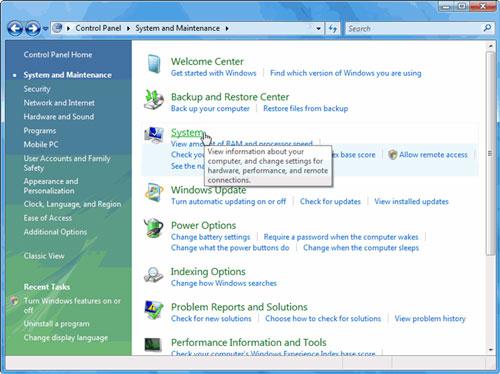
Task: Click Change when the computer sleeps
Action: coord(361,248)
